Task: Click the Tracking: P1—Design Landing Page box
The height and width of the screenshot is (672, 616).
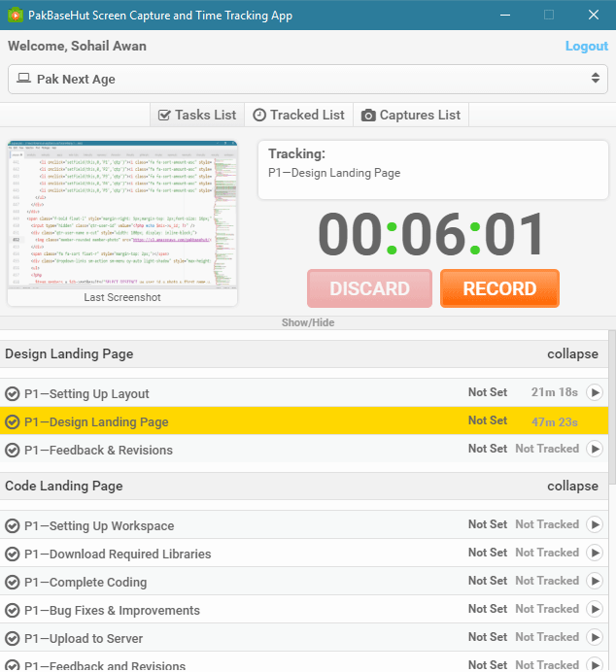Action: [433, 170]
